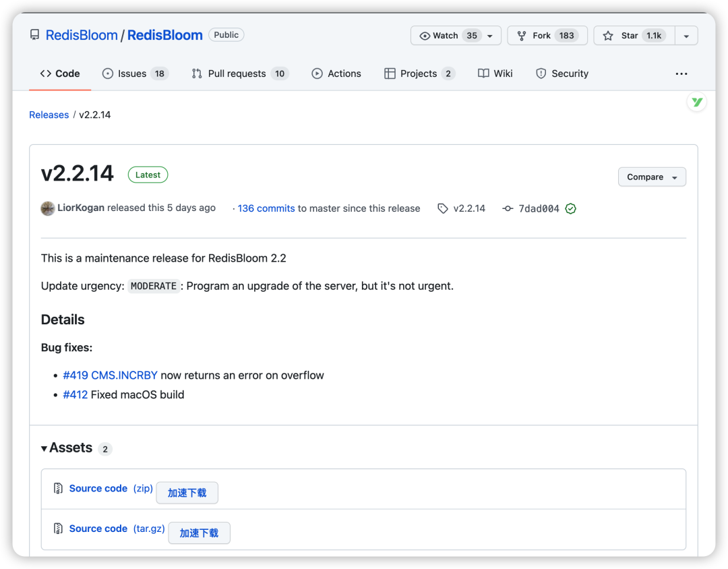The width and height of the screenshot is (728, 569).
Task: Click the green Vue extension icon
Action: [697, 102]
